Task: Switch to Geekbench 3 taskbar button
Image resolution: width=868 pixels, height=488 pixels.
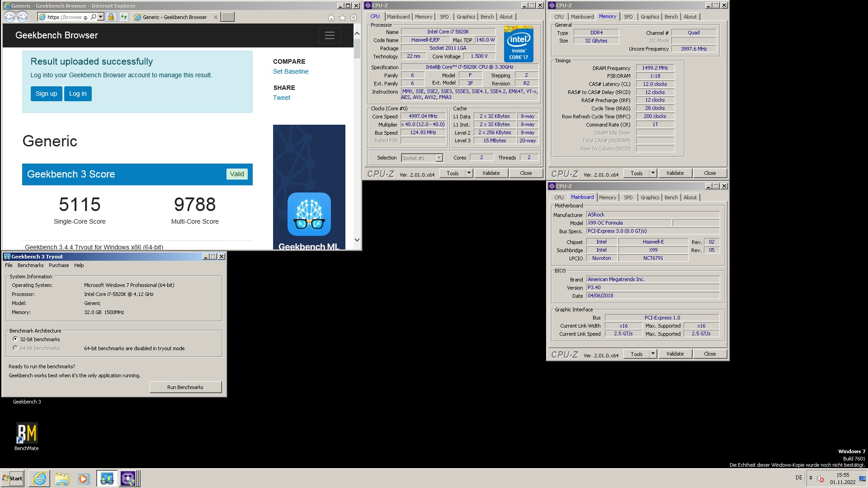Action: pyautogui.click(x=107, y=478)
